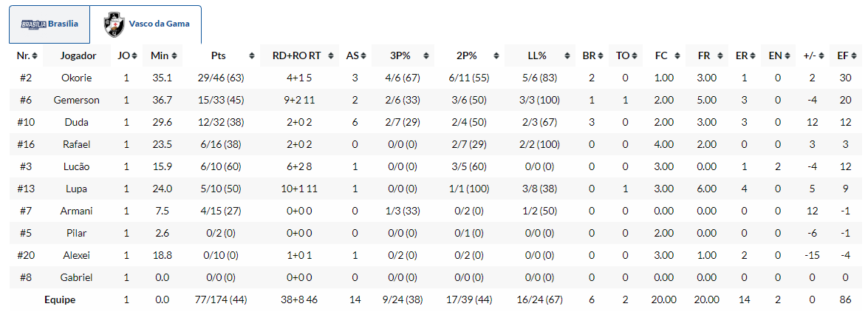This screenshot has width=868, height=315.
Task: Click the Nr. column sort arrows
Action: click(x=35, y=55)
